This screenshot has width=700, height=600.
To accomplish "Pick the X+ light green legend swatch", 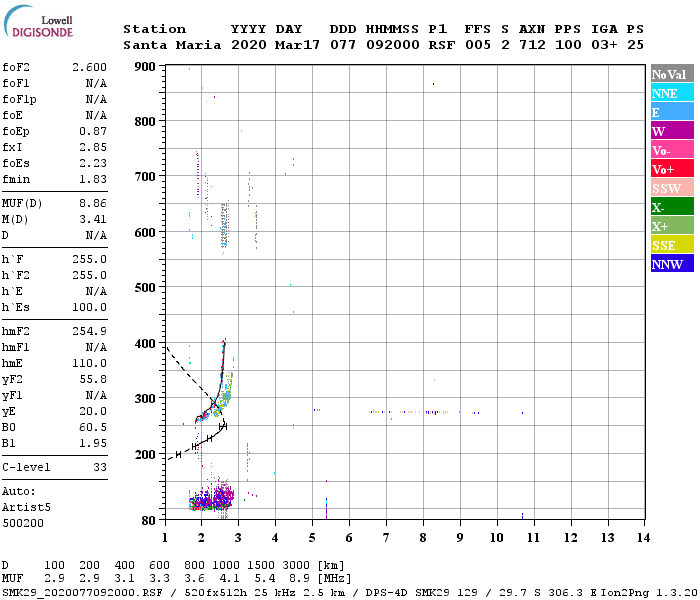I will 672,226.
